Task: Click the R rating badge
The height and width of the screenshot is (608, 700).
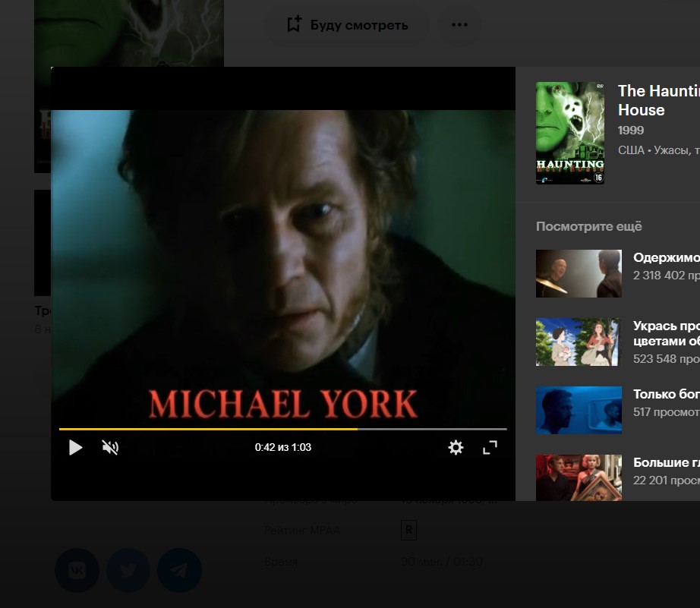Action: pyautogui.click(x=408, y=531)
